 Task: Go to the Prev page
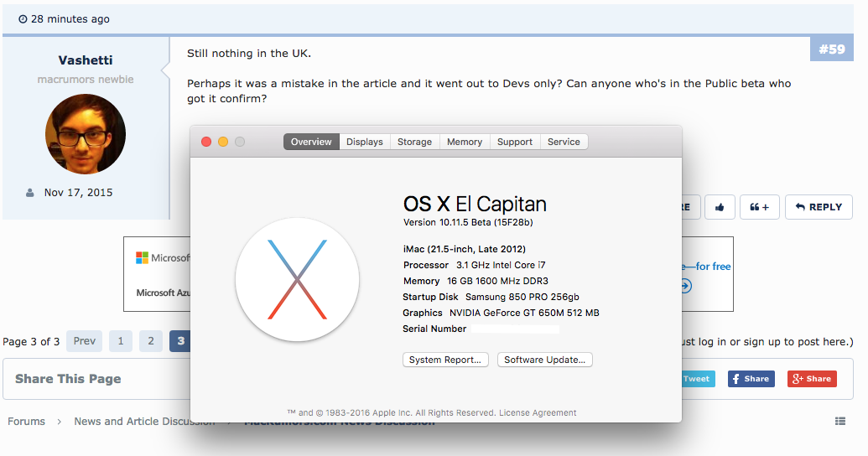(x=84, y=341)
